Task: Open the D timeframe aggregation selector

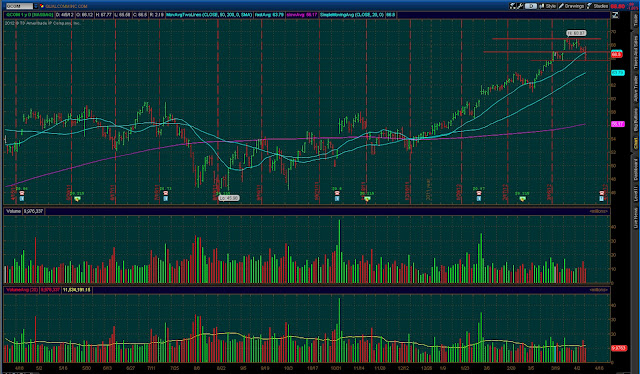Action: (531, 6)
